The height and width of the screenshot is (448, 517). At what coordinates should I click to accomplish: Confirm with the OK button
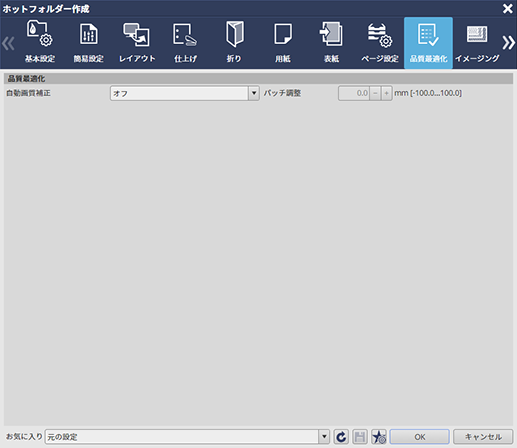(x=420, y=437)
